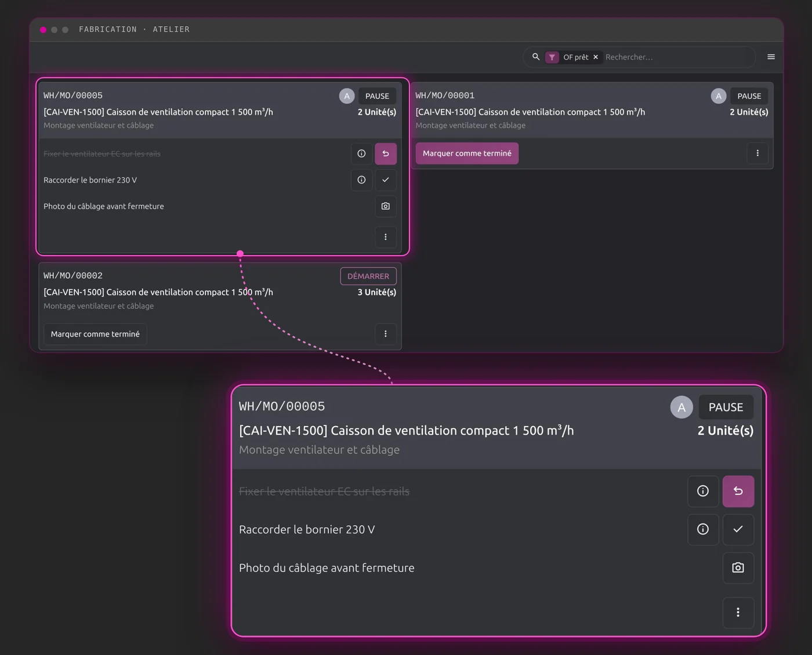Click the undo button in the enlarged callout
Image resolution: width=812 pixels, height=655 pixels.
tap(738, 491)
